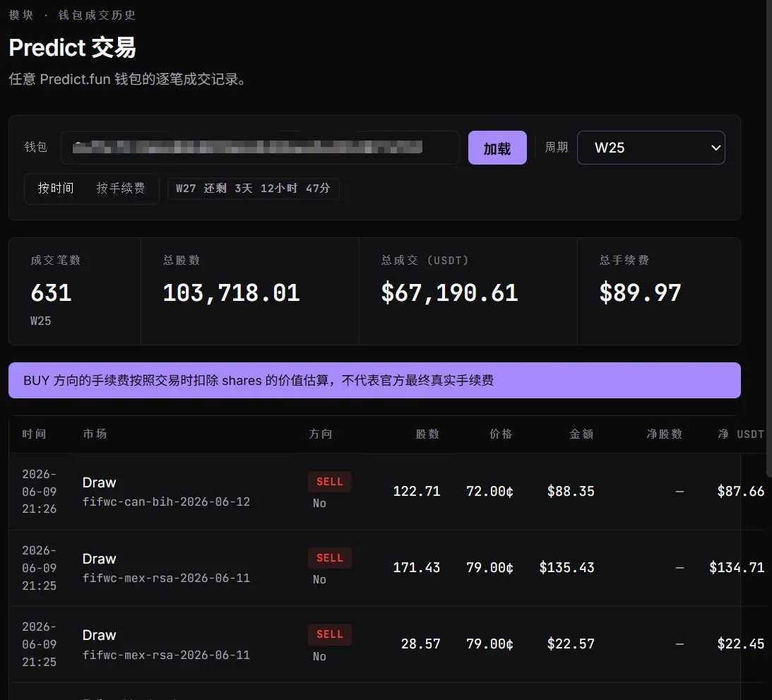
Task: Select the $22.57 amount cell
Action: coord(571,644)
